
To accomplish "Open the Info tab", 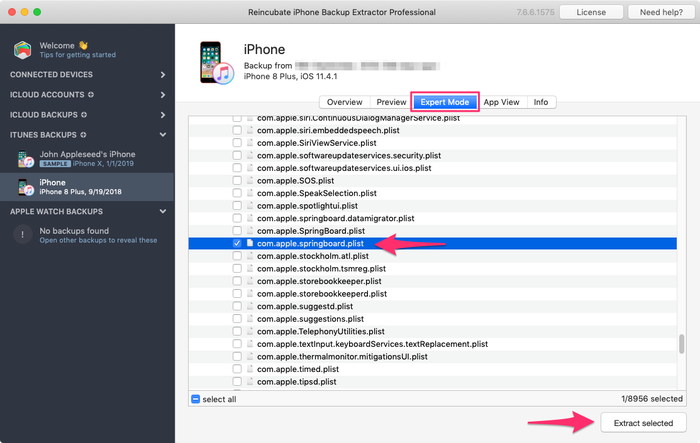I will 541,102.
